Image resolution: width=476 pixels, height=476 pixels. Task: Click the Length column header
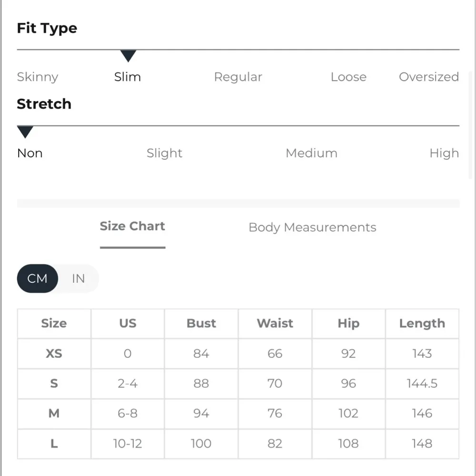422,324
